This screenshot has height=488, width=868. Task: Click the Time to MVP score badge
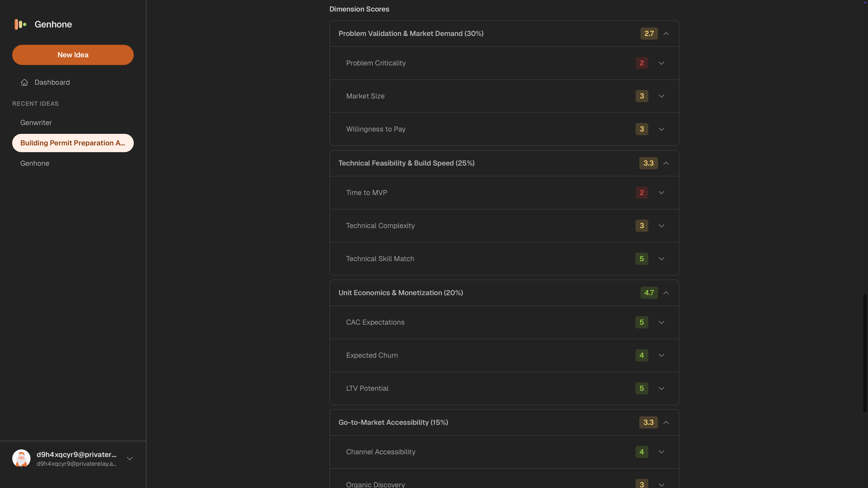642,193
